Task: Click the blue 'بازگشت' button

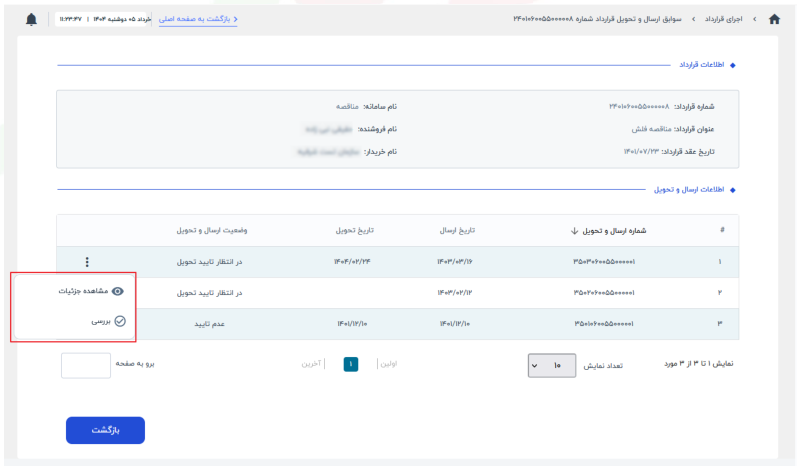Action: pos(105,431)
